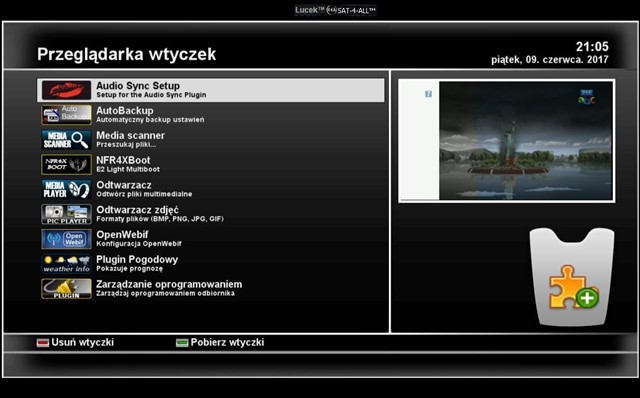Choose Odtwarzacz zdjęć from the list

pos(160,214)
